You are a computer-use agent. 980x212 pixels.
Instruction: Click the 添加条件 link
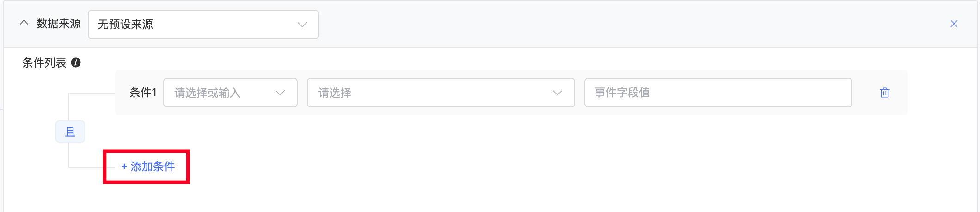[153, 167]
